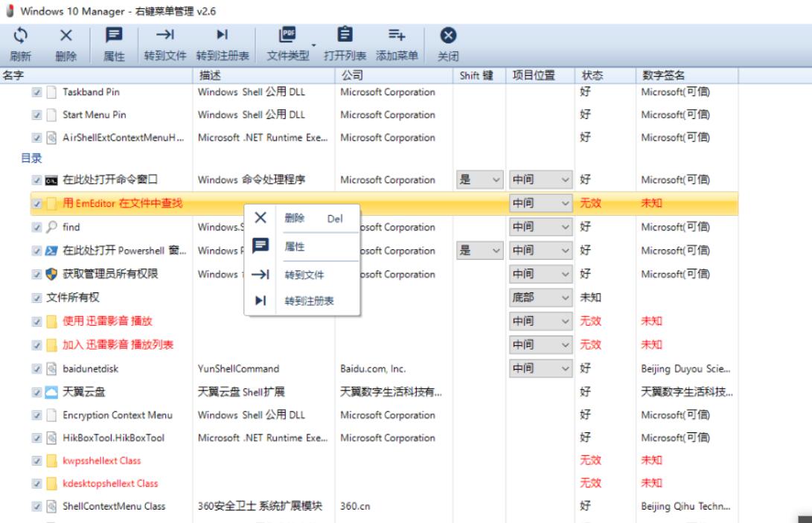
Task: Click the magnifier icon beside find
Action: point(51,227)
